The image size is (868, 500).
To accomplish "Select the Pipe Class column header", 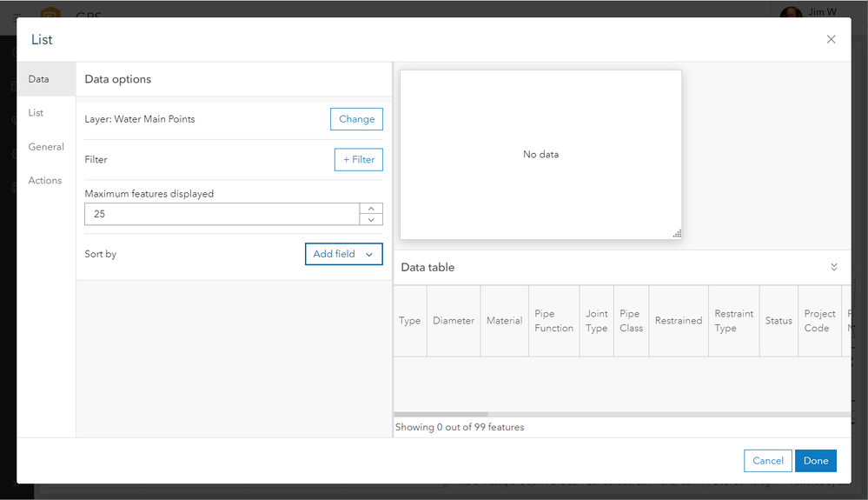I will point(631,321).
